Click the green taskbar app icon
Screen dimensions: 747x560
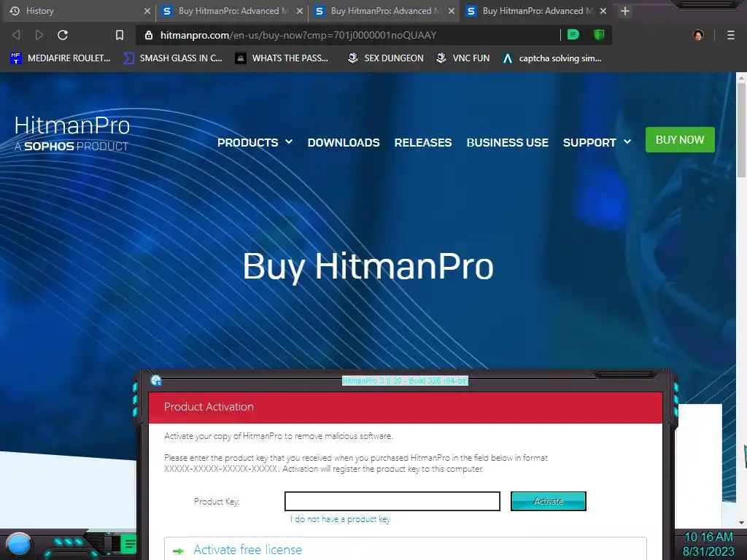point(128,544)
